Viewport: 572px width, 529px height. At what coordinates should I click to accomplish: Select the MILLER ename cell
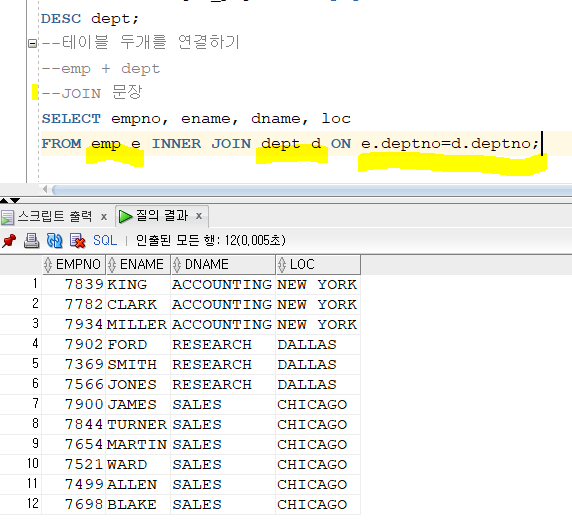click(x=138, y=325)
